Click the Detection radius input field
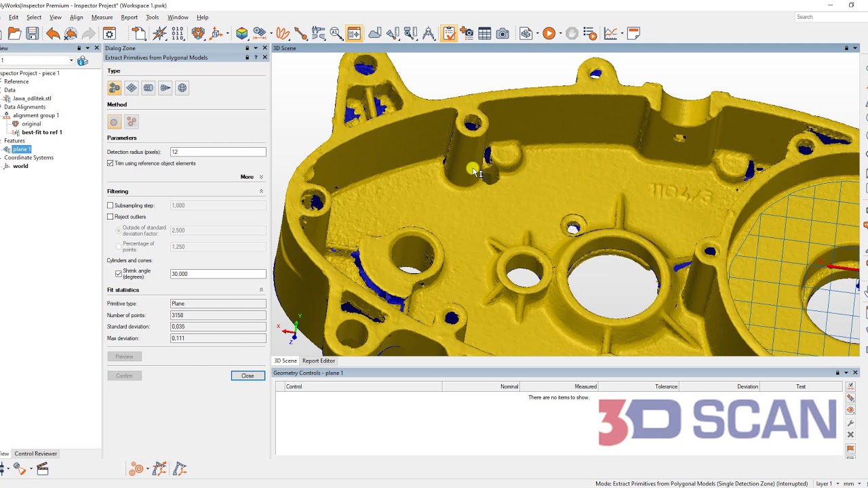 pyautogui.click(x=217, y=151)
